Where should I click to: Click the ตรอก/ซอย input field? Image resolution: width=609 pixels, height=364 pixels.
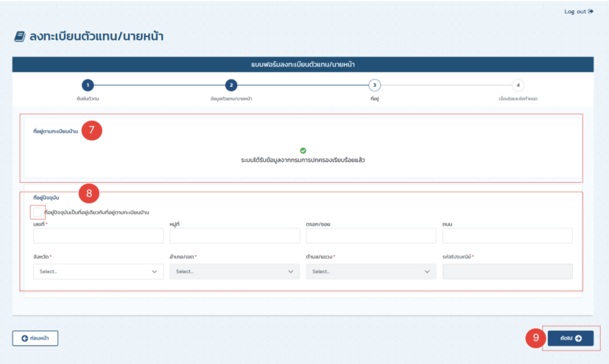click(371, 236)
